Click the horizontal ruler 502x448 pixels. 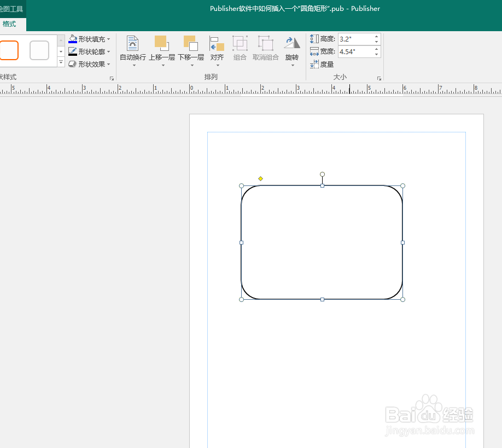[x=251, y=89]
